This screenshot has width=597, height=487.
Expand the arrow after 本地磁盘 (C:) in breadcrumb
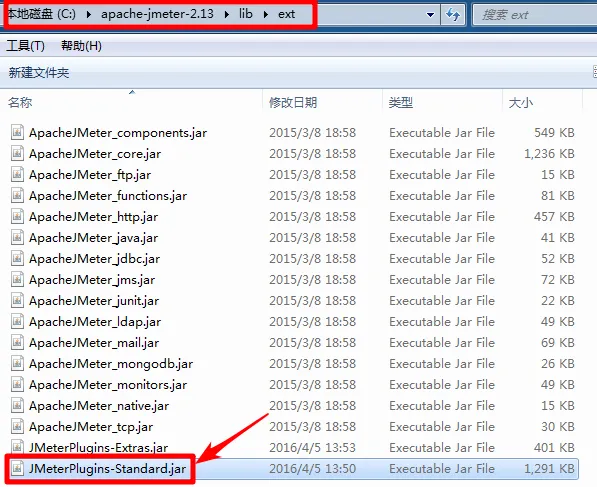tap(89, 14)
